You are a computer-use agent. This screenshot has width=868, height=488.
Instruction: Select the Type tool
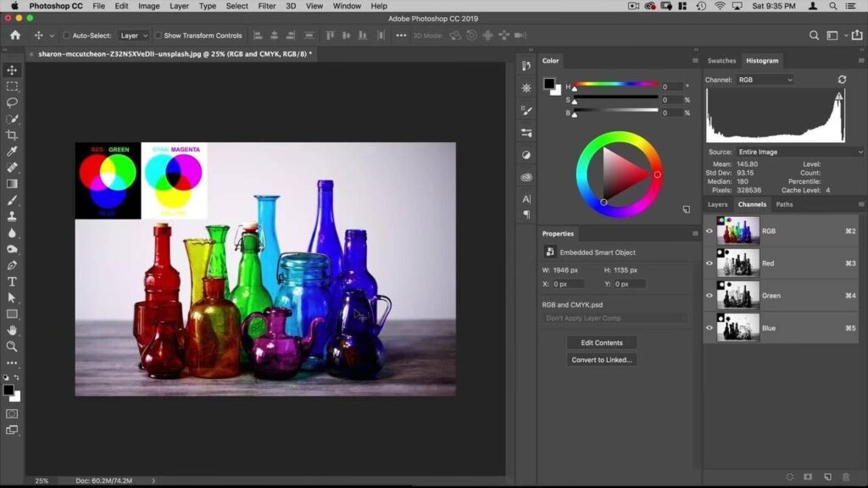coord(12,281)
